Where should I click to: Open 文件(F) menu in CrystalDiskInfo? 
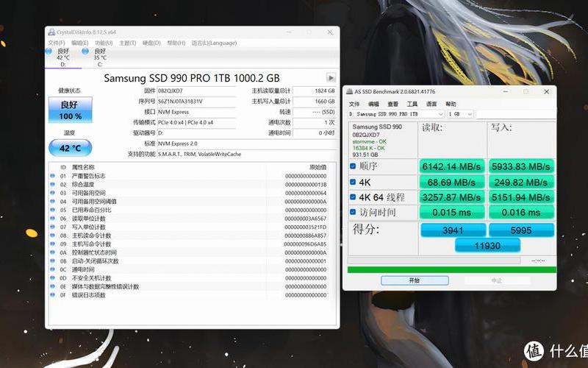[57, 43]
